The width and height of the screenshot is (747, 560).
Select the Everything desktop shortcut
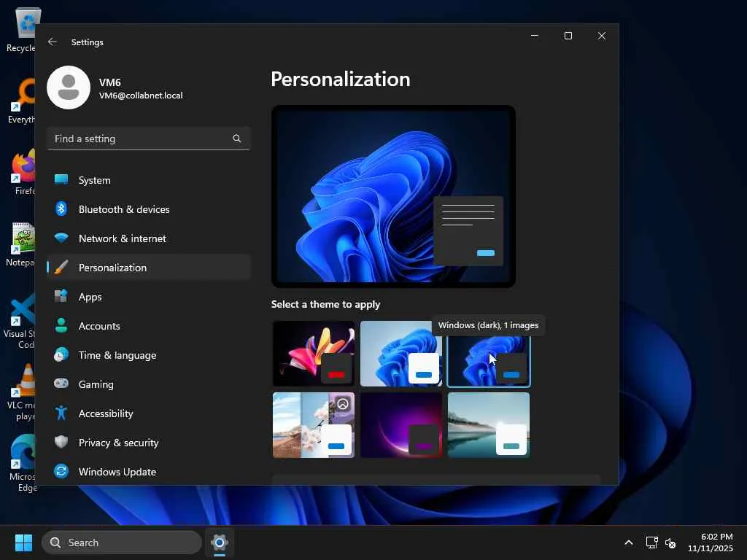(x=21, y=101)
